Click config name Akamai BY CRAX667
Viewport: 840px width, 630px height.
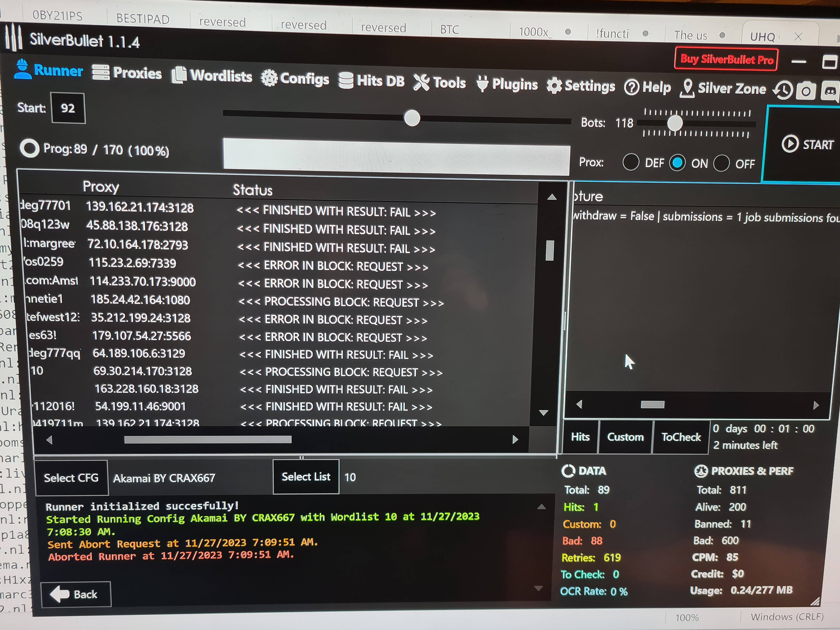164,478
